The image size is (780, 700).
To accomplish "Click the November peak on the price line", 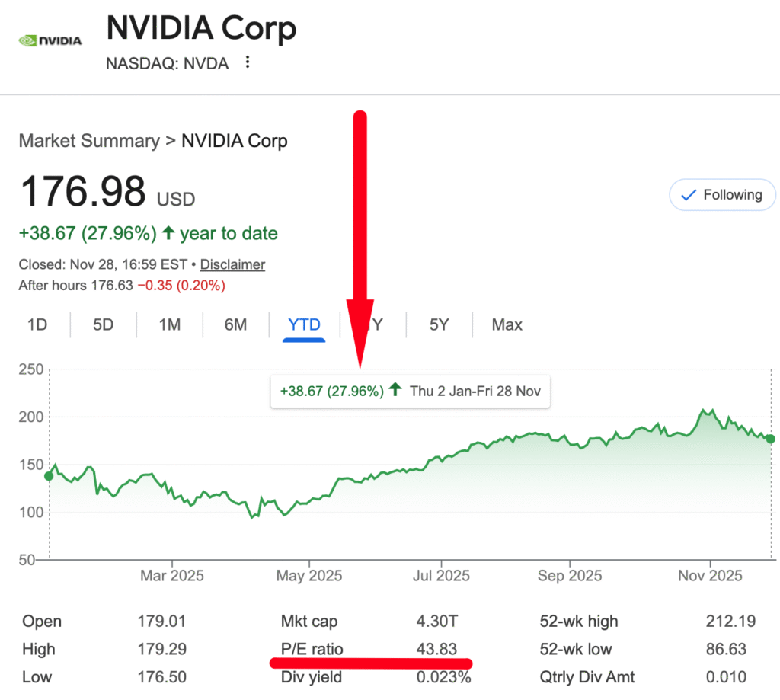I will [703, 411].
